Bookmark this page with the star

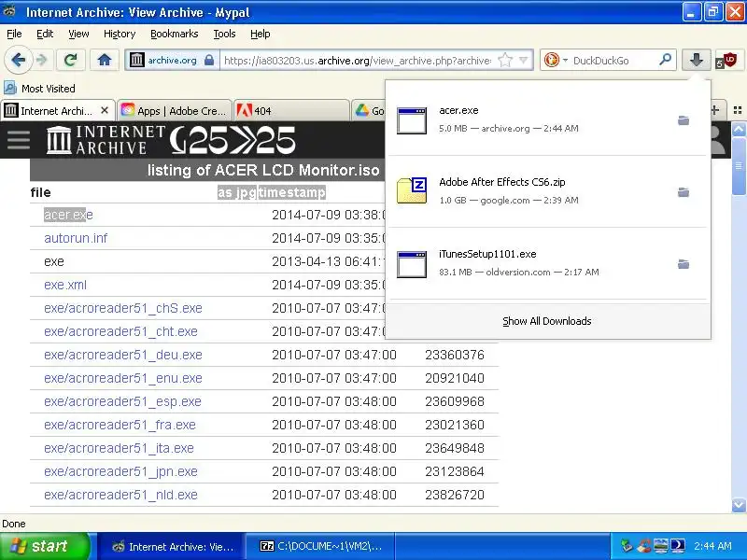505,60
